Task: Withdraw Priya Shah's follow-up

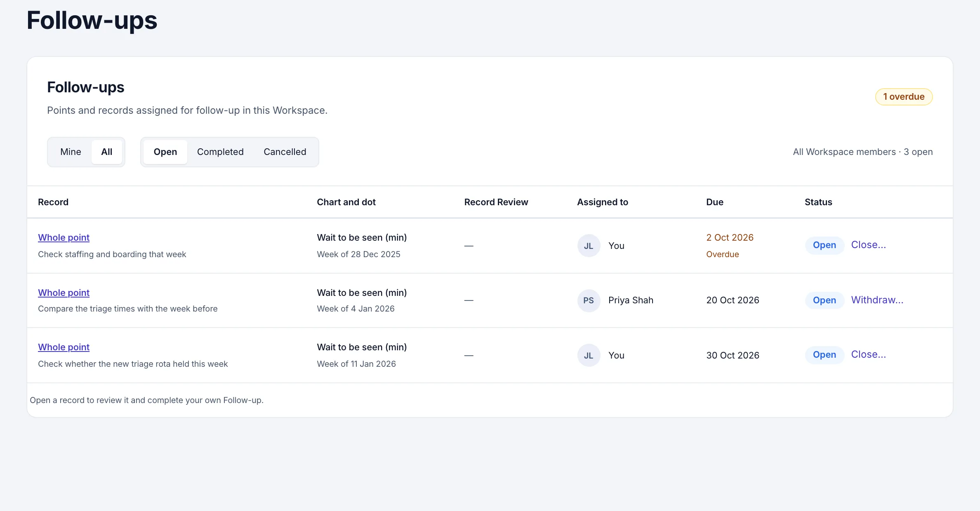Action: click(877, 300)
